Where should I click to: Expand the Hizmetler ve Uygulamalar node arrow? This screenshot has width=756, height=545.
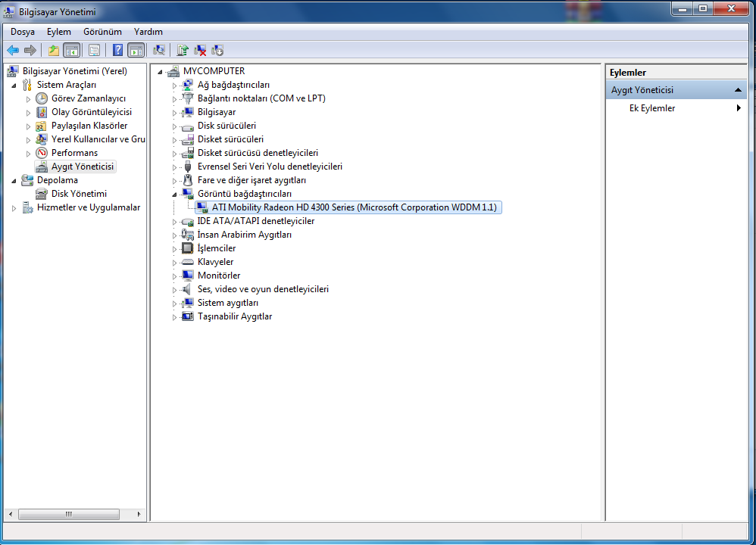(x=14, y=208)
